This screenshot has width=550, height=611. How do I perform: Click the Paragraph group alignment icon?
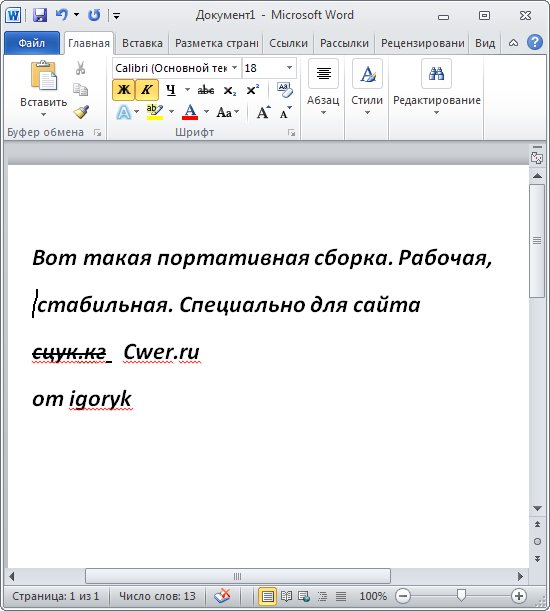[x=324, y=74]
